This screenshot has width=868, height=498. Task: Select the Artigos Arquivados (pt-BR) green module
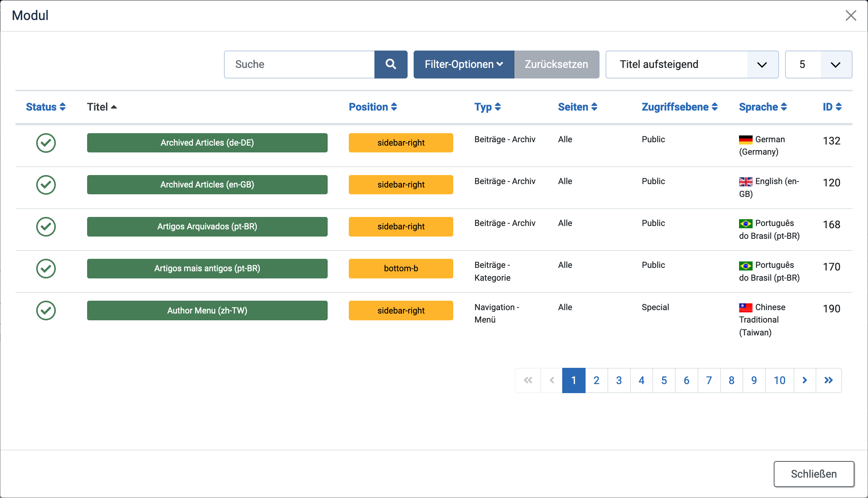pyautogui.click(x=207, y=227)
